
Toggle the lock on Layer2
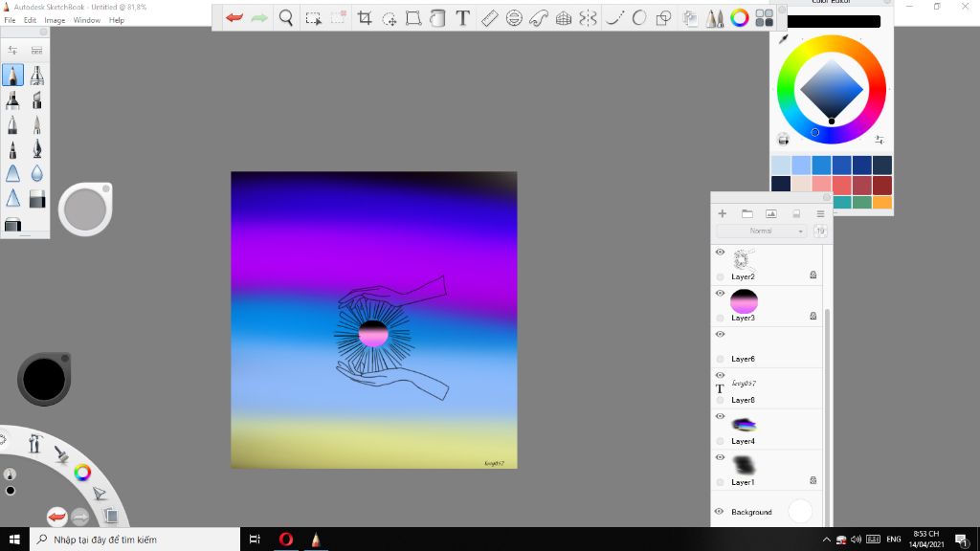(x=813, y=275)
